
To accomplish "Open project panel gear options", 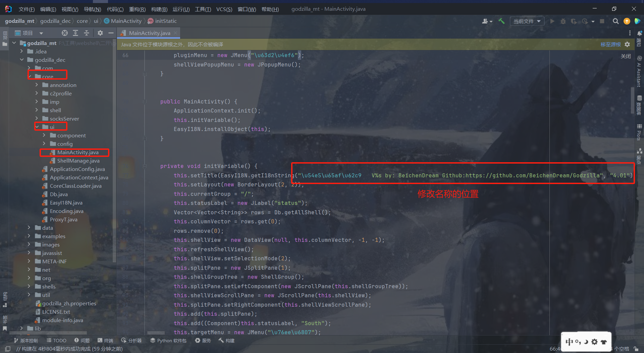I will click(100, 33).
